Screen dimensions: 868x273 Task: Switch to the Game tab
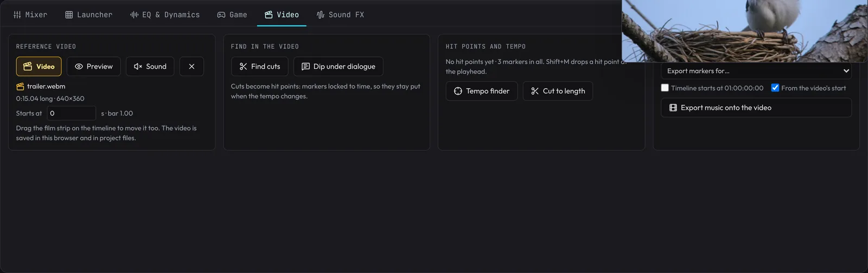(x=232, y=15)
